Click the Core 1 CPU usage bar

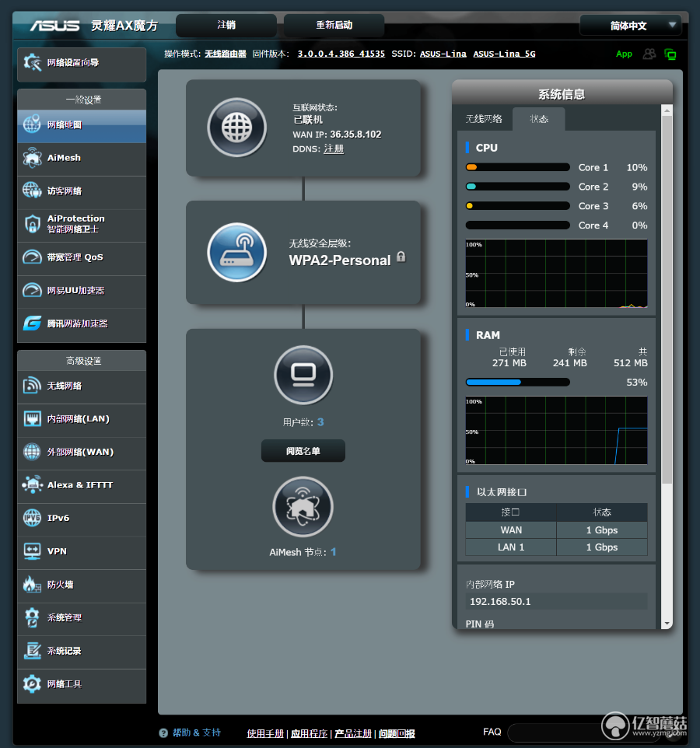[x=518, y=167]
